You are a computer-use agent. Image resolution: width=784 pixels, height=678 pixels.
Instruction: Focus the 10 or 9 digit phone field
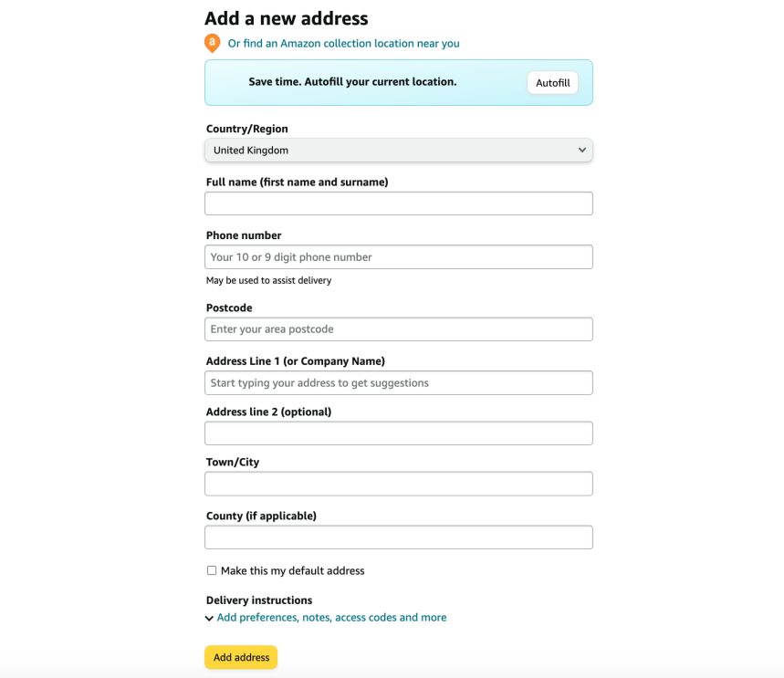click(398, 256)
